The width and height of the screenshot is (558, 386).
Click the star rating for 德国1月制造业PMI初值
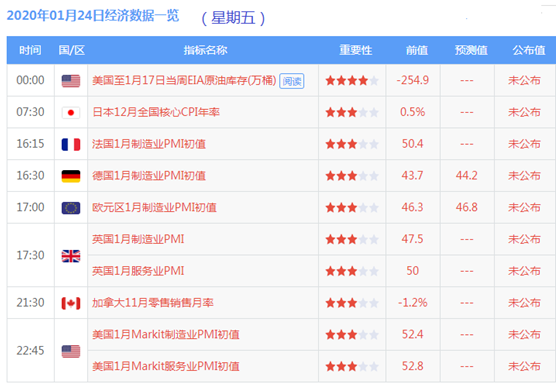pyautogui.click(x=352, y=176)
